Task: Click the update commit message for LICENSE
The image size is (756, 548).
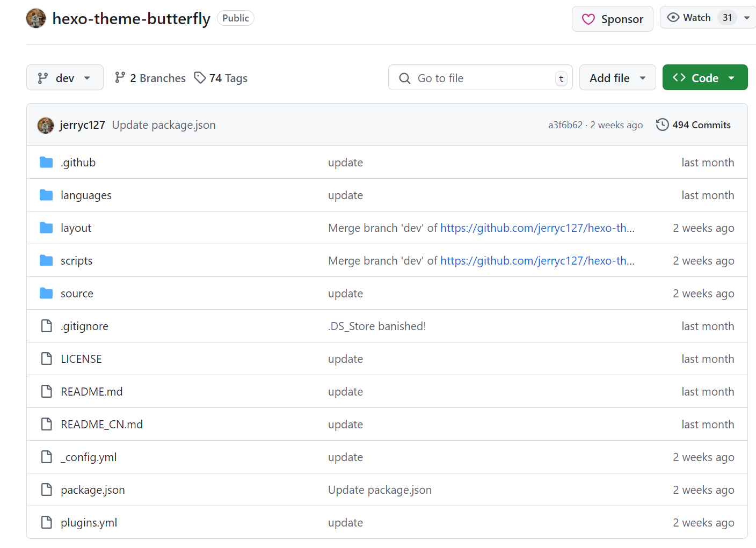Action: [345, 359]
